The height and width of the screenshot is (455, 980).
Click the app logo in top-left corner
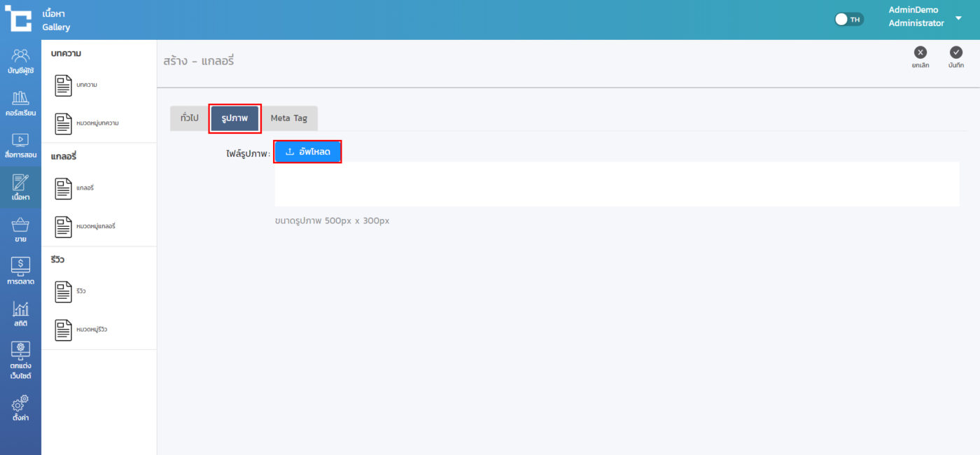(x=19, y=19)
